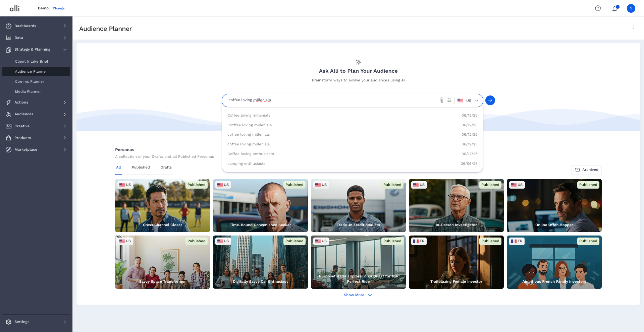Switch to the Published tab

tap(141, 168)
